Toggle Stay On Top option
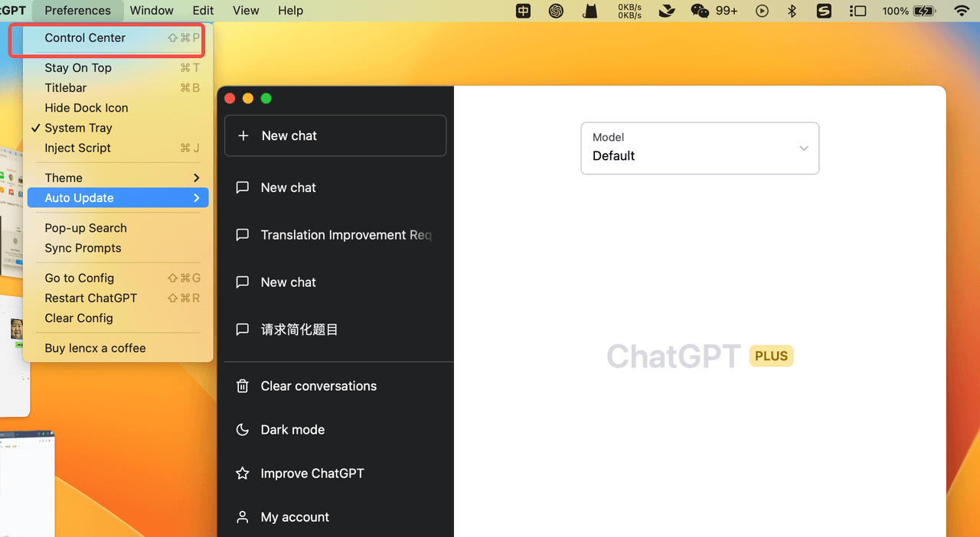This screenshot has height=537, width=980. point(118,67)
